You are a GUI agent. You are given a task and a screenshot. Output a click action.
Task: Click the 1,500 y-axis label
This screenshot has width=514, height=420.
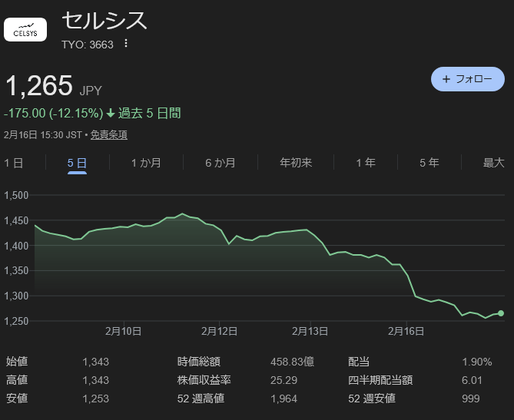coord(16,195)
